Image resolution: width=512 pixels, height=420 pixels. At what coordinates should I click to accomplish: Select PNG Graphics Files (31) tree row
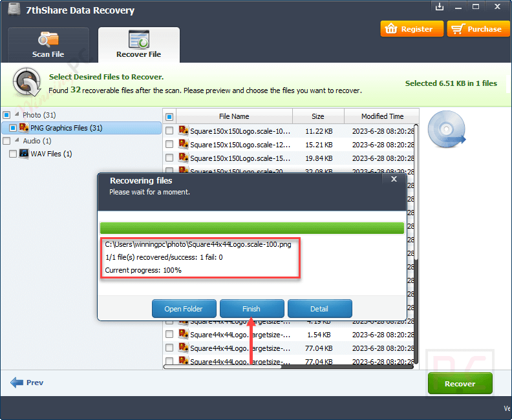[x=81, y=128]
